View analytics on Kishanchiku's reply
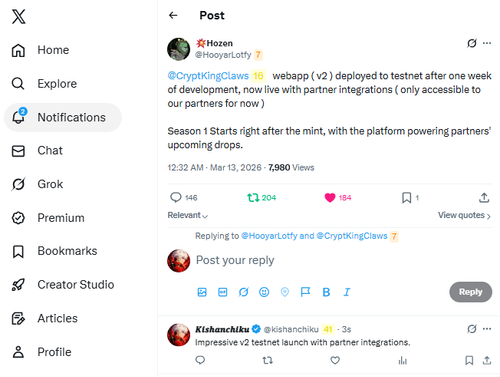This screenshot has height=377, width=500. pos(403,360)
